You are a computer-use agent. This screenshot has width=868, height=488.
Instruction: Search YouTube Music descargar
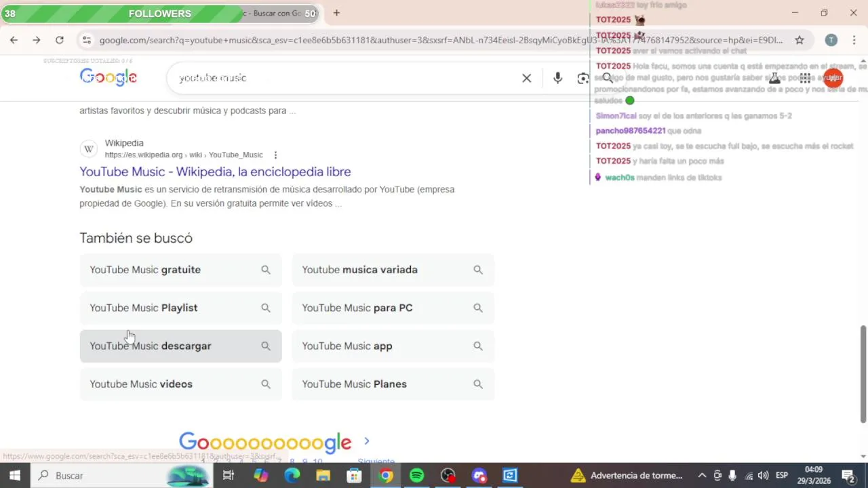coord(180,346)
